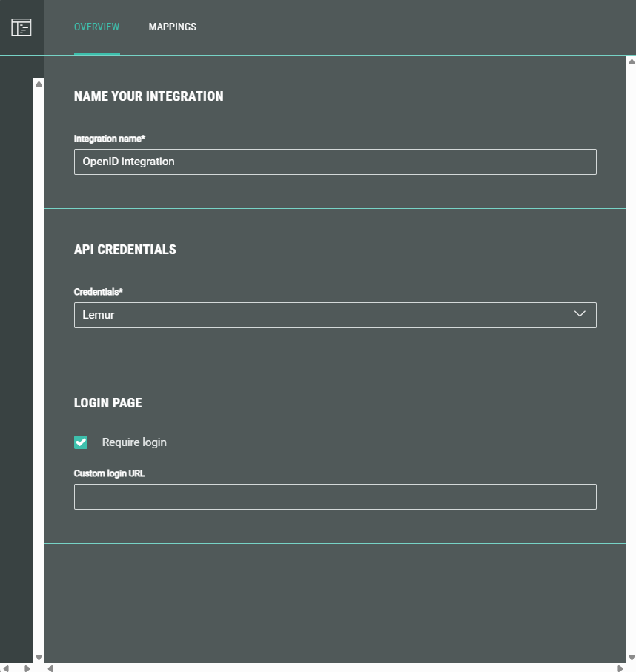Uncheck the Require login checkbox
The height and width of the screenshot is (672, 636).
[81, 442]
